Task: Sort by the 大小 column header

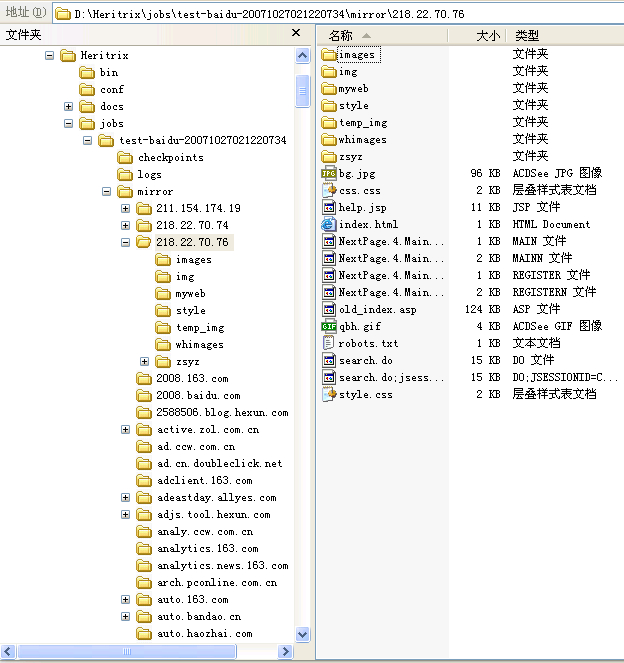Action: pyautogui.click(x=476, y=36)
